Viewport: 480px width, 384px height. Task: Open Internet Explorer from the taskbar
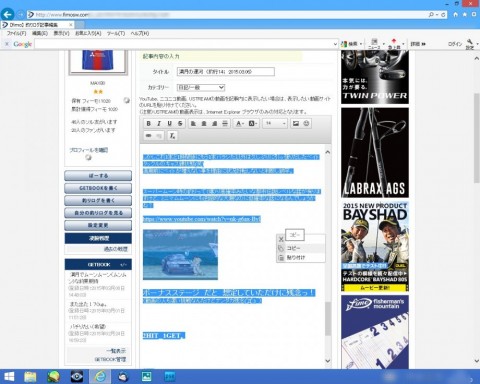100,376
